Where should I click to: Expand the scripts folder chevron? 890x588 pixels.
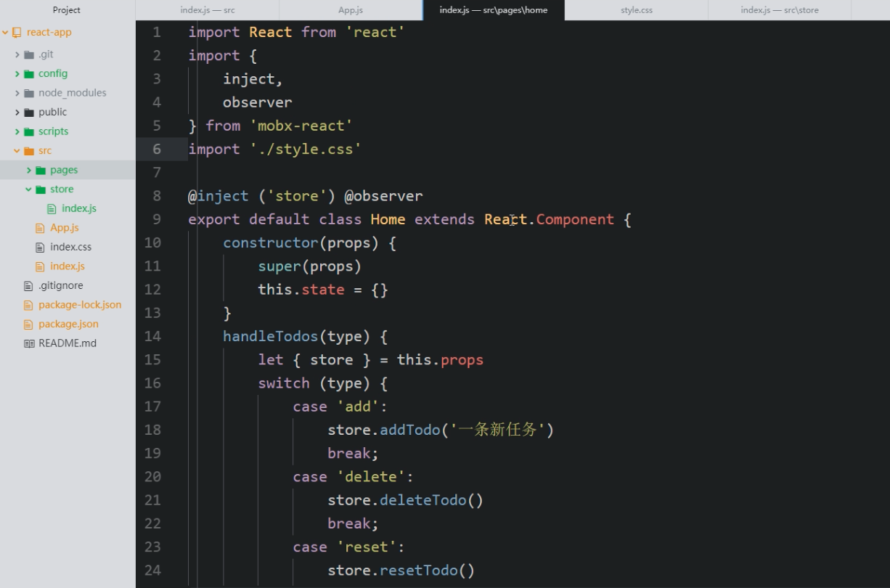pyautogui.click(x=17, y=131)
